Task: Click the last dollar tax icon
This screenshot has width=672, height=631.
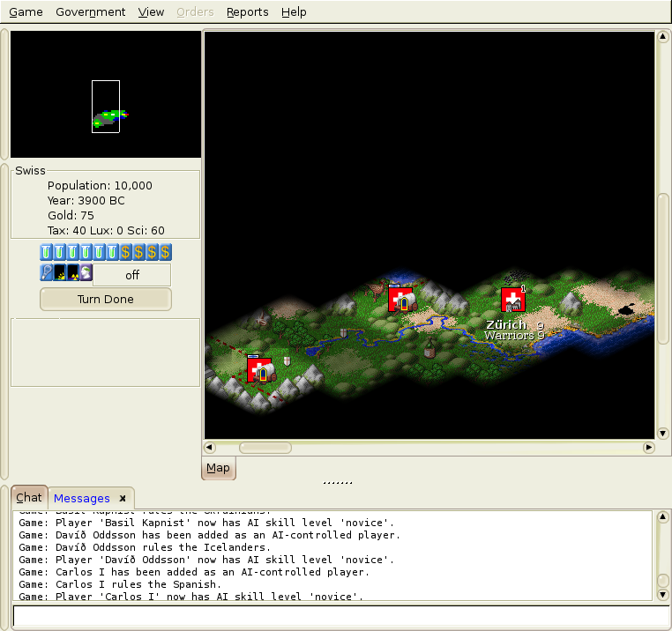Action: pyautogui.click(x=166, y=252)
